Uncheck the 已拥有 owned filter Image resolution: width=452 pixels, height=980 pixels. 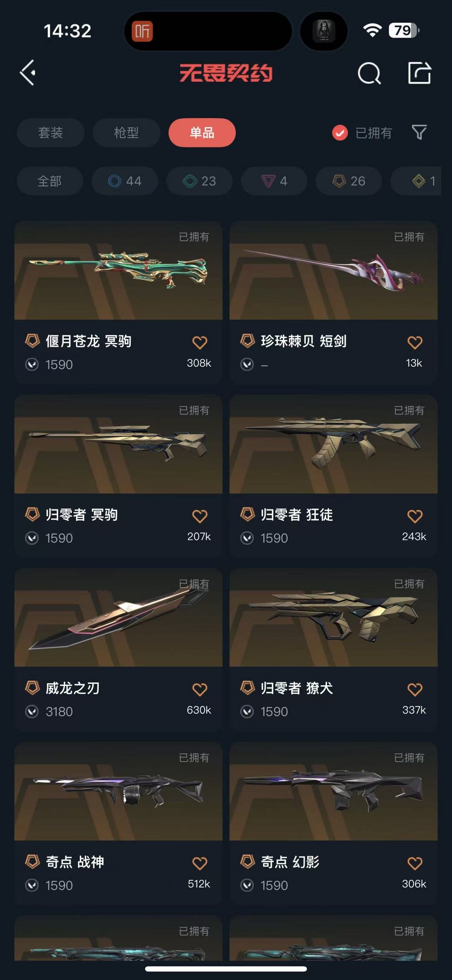[x=362, y=133]
